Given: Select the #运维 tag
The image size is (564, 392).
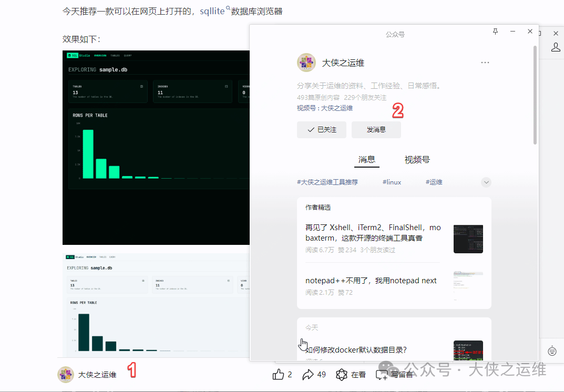Looking at the screenshot, I should 434,182.
